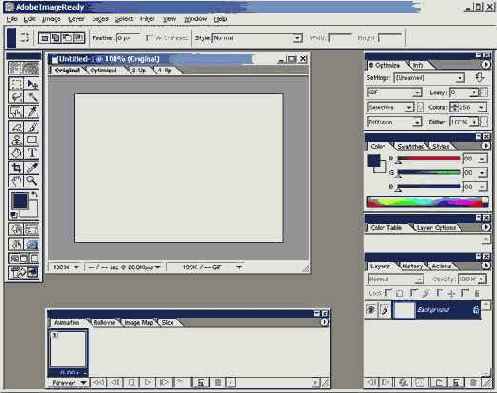Switch to the Image Map tab
Viewport: 497px width, 393px height.
138,323
